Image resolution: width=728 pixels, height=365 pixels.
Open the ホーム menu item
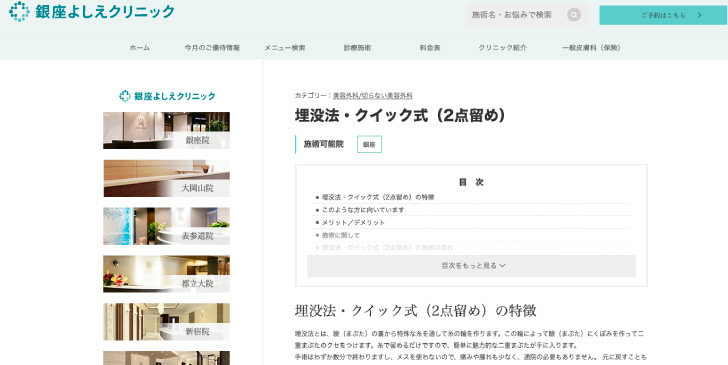[140, 48]
